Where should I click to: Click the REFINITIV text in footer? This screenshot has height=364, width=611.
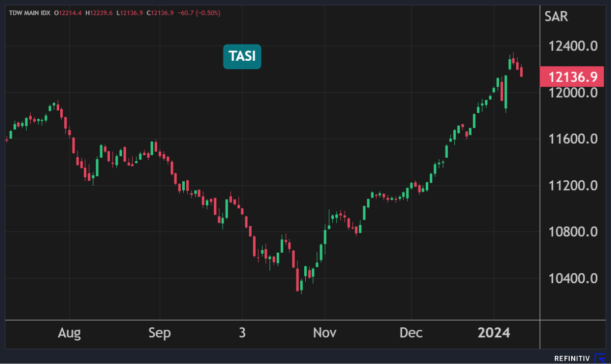572,358
